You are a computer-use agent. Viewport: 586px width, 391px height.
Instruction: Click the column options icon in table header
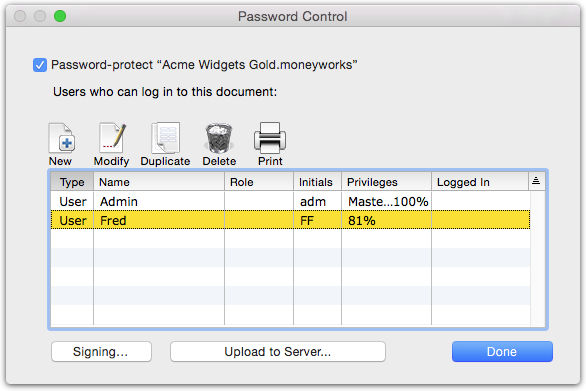click(x=536, y=181)
